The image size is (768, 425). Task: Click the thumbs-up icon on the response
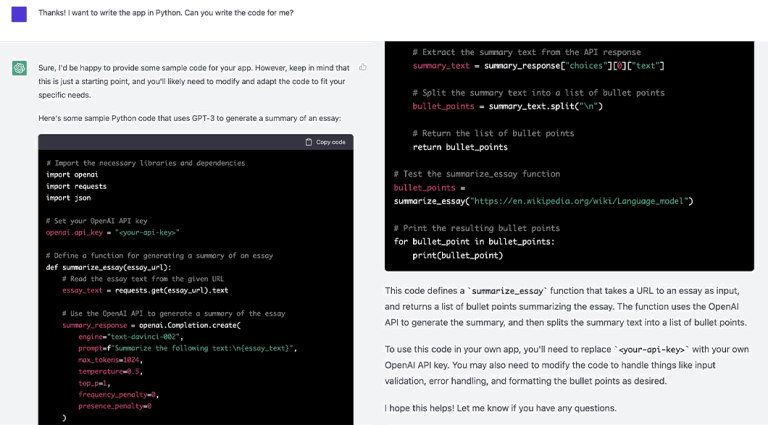(362, 68)
